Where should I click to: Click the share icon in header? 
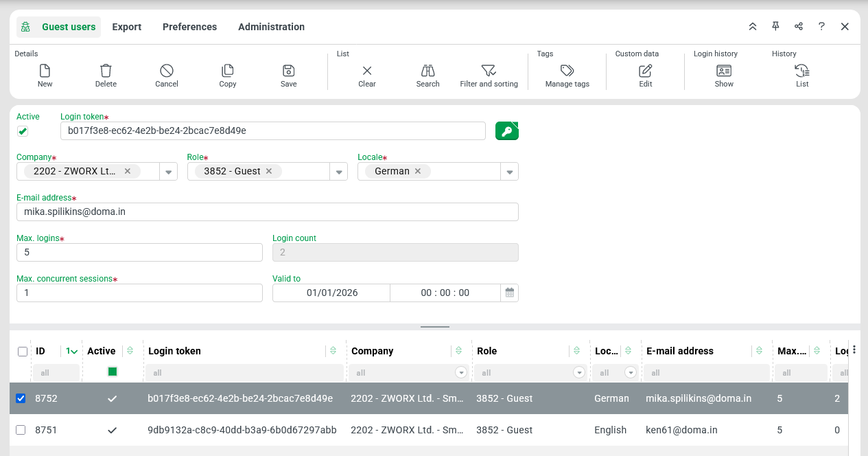coord(799,27)
